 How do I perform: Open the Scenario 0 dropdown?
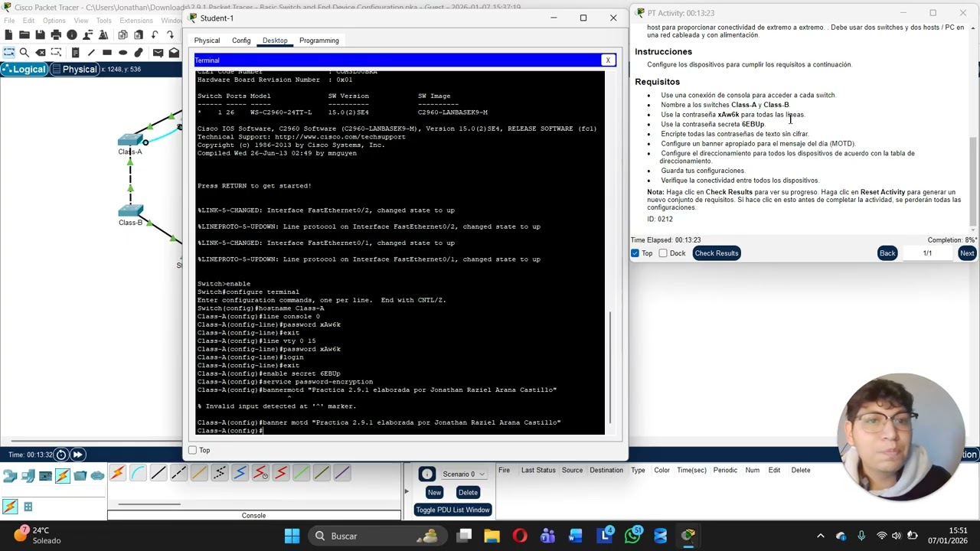(465, 474)
